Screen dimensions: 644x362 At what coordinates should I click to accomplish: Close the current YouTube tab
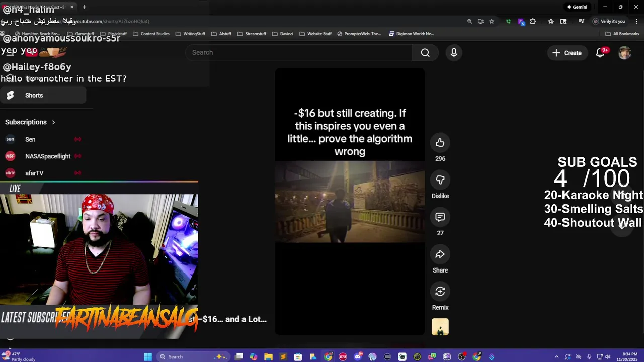(x=72, y=7)
